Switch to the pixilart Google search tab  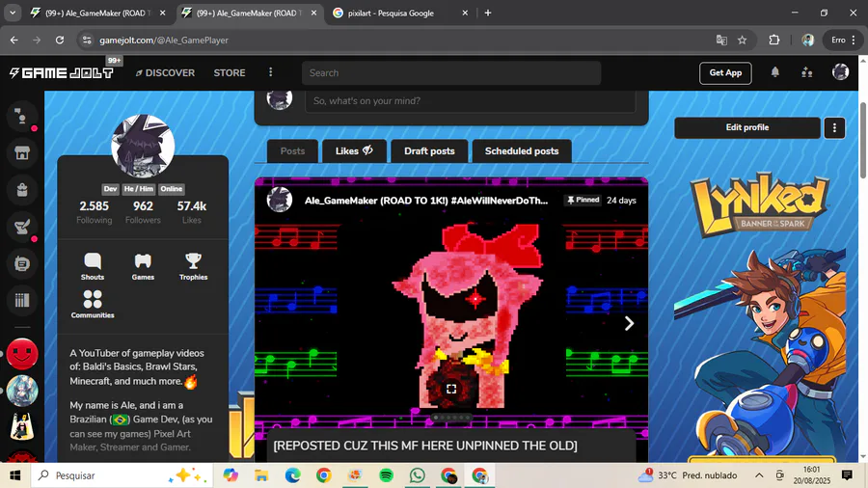point(401,13)
